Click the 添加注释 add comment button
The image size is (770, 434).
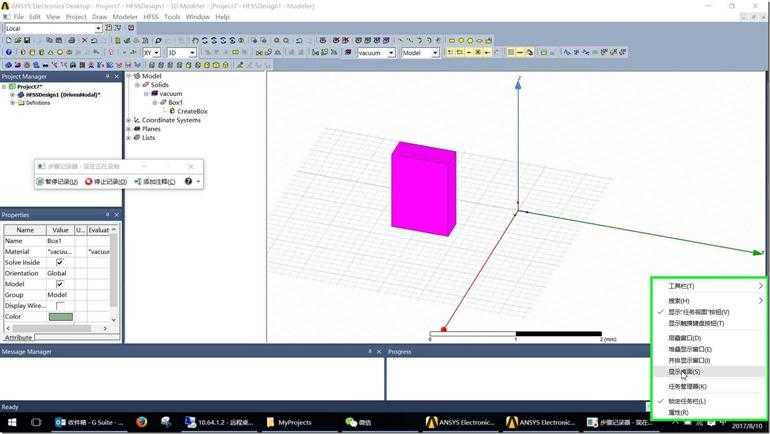[155, 182]
